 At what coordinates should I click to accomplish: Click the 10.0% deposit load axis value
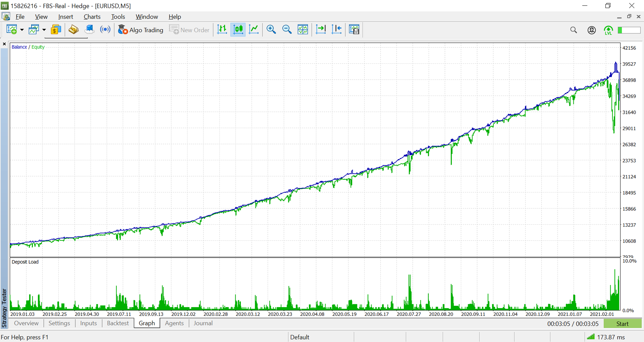pos(629,261)
